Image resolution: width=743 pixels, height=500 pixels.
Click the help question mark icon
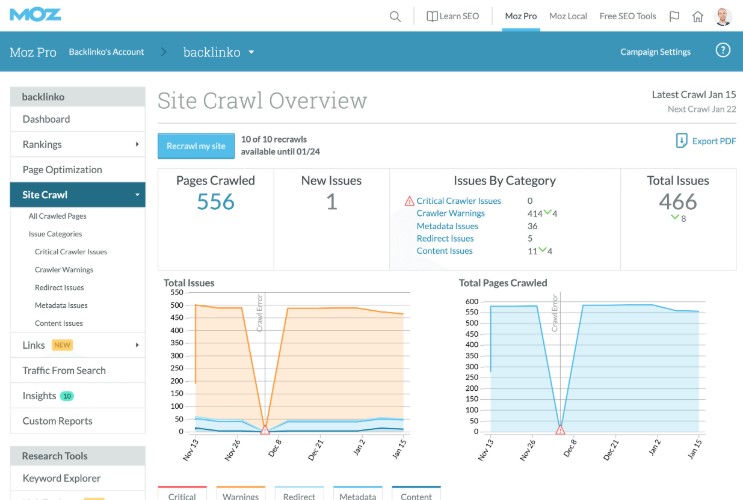coord(723,50)
